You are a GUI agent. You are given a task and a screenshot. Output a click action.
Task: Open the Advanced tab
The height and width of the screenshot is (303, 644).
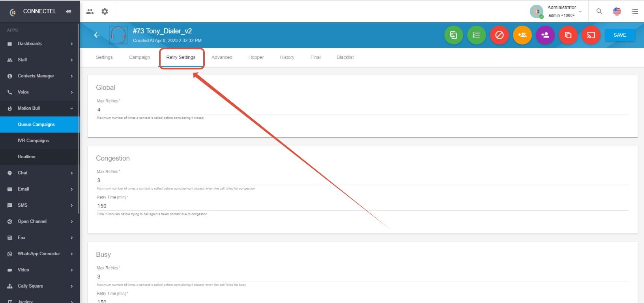[222, 57]
